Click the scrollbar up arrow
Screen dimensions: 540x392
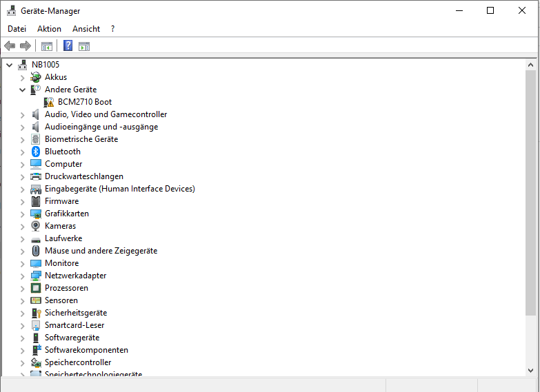(530, 65)
